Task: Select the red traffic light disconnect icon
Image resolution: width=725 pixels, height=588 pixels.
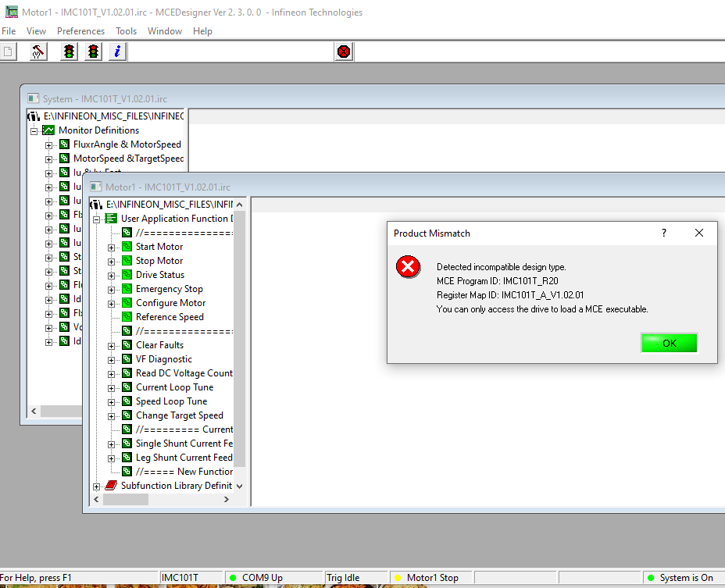Action: [x=91, y=51]
